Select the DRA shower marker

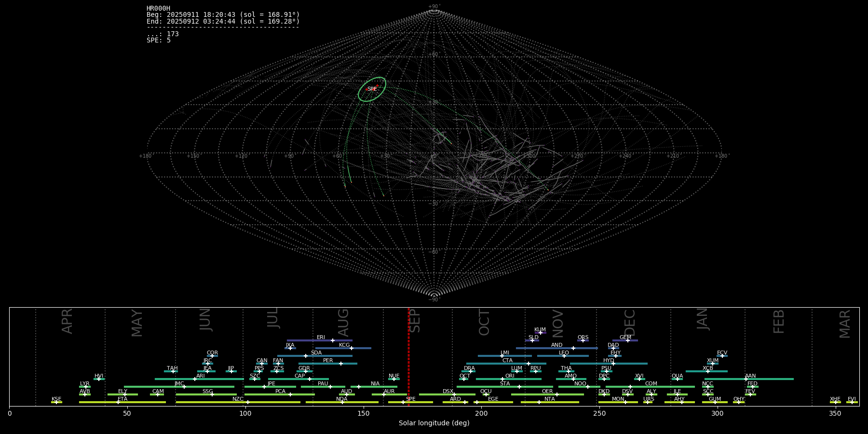[471, 371]
